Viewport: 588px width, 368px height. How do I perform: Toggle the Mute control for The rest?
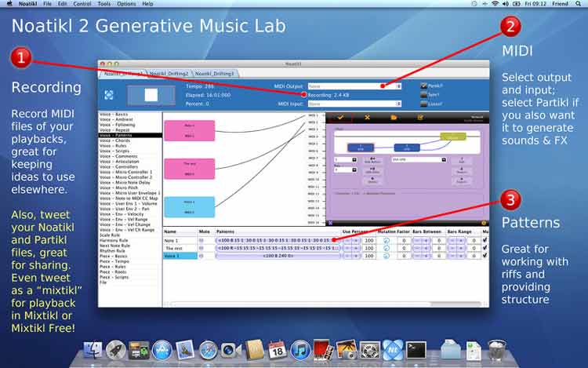coord(201,248)
